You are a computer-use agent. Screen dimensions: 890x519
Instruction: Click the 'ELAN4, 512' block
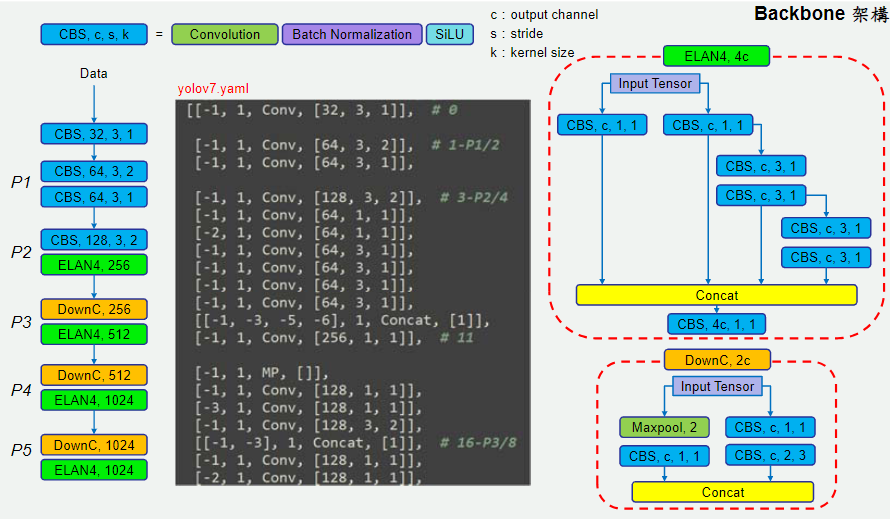(x=94, y=334)
